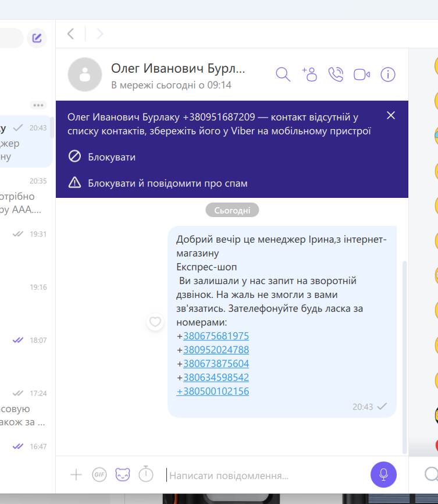
Task: Select the chat from 20:35
Action: pos(26,195)
